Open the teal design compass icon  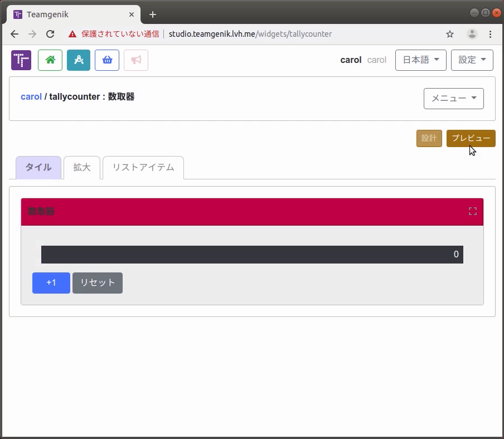(x=79, y=60)
